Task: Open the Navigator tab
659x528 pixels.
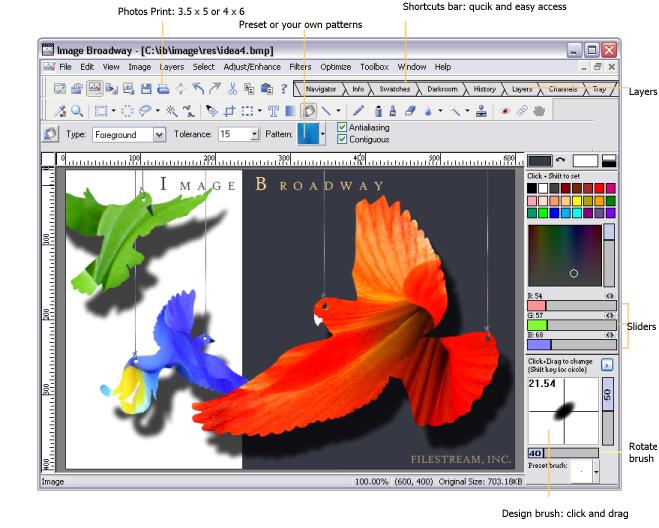Action: click(x=320, y=89)
